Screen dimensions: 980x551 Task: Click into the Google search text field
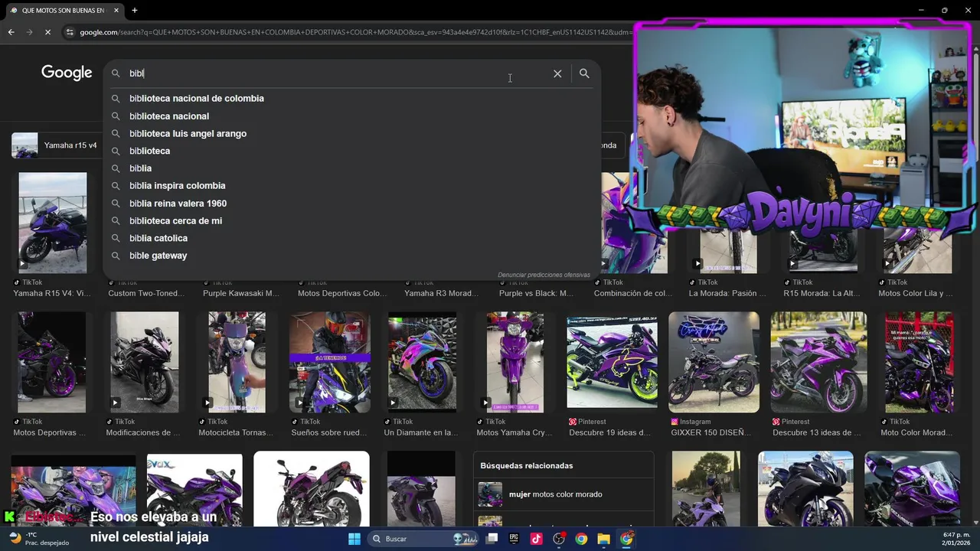[337, 73]
